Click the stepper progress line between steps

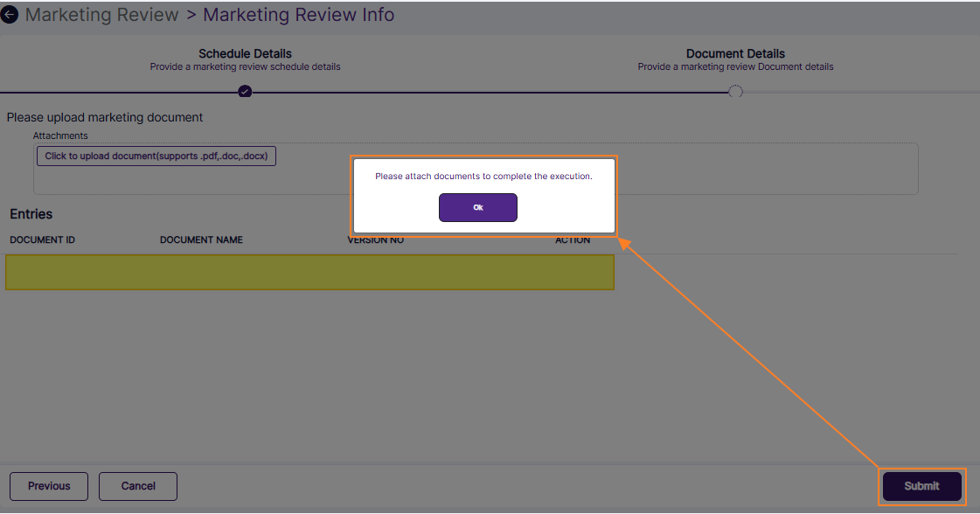pyautogui.click(x=490, y=91)
